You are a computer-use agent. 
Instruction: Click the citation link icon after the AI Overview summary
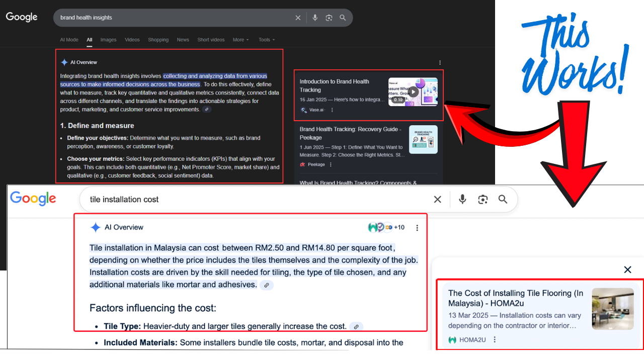point(267,285)
